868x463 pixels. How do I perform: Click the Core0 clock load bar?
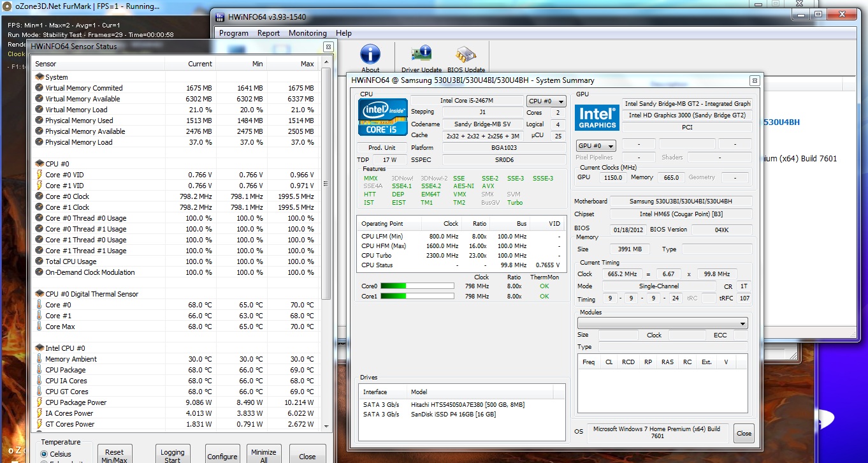point(417,286)
